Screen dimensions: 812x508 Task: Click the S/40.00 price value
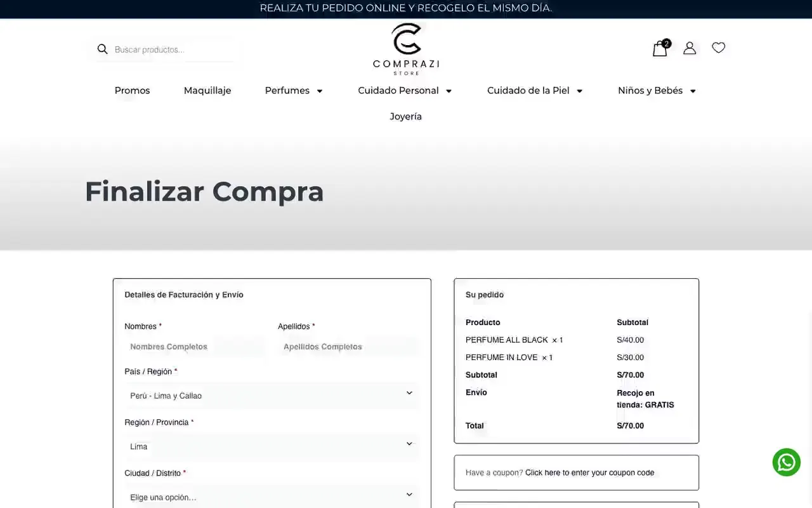pyautogui.click(x=630, y=340)
